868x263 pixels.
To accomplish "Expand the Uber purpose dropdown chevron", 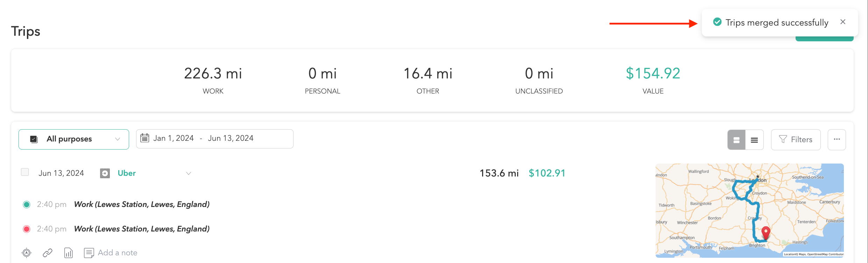I will [189, 173].
